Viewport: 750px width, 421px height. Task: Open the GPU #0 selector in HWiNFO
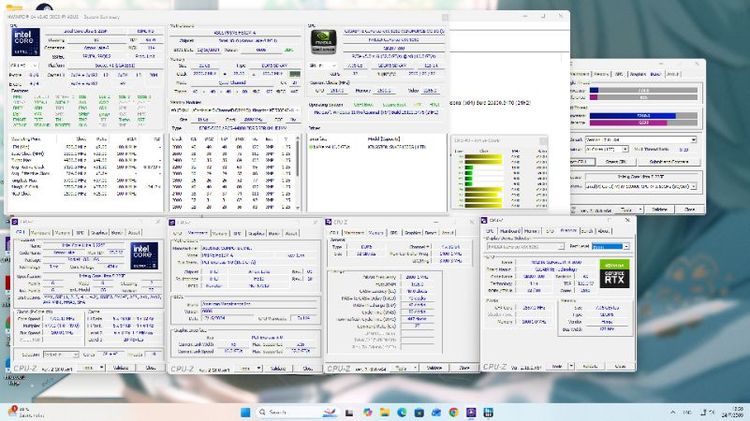(323, 66)
